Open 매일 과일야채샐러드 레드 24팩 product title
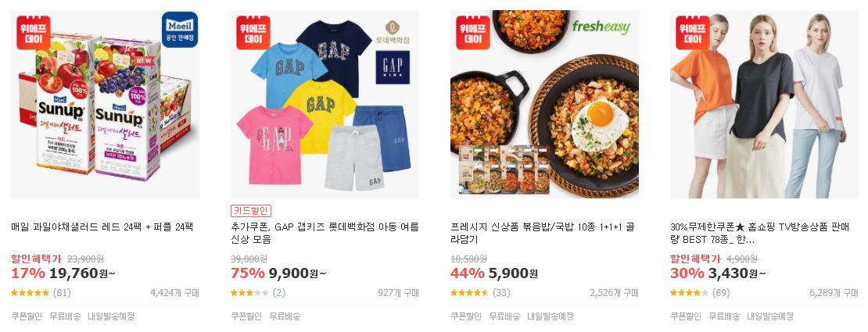The image size is (868, 332). coord(102,227)
